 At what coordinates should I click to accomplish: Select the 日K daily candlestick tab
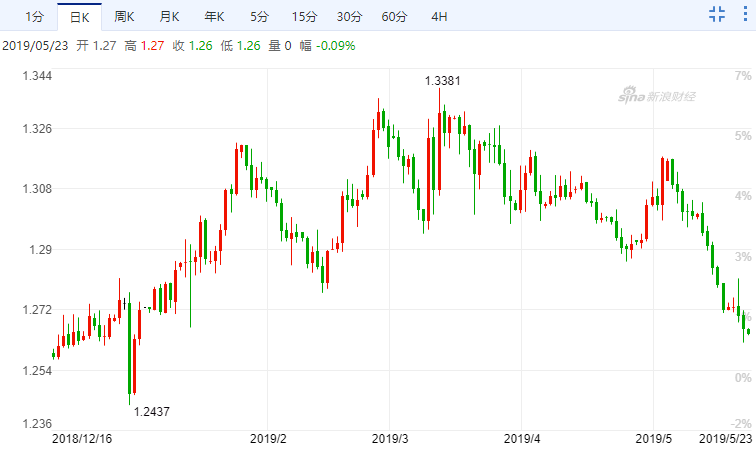80,17
